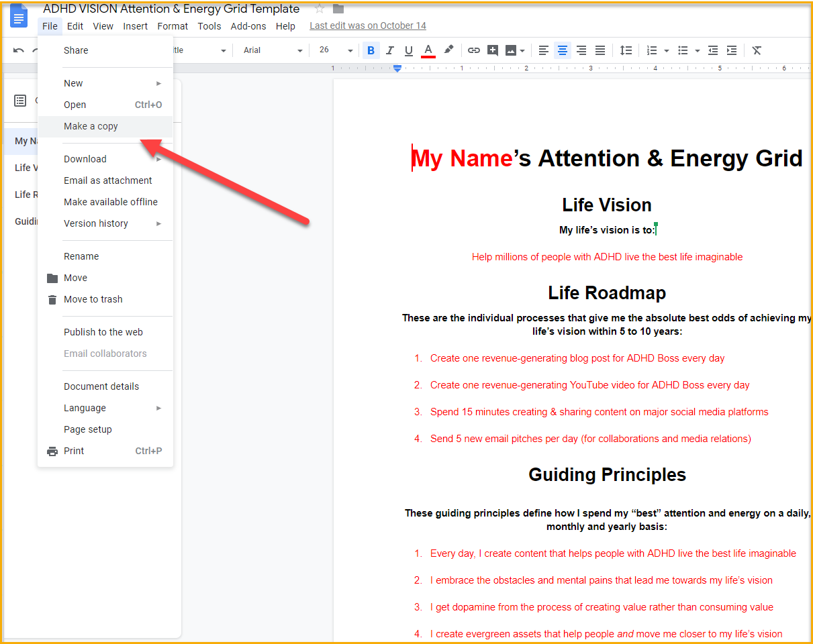Apply italic formatting
This screenshot has height=644, width=813.
(x=389, y=50)
